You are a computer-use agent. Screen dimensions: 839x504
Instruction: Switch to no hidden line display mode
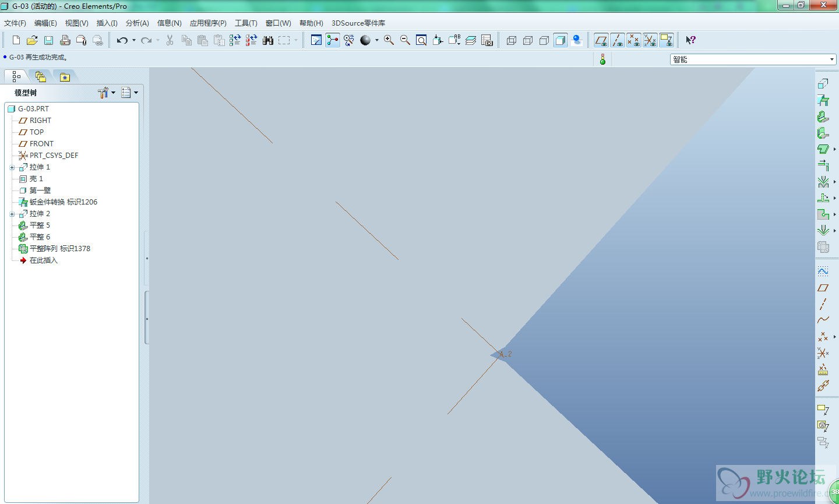[544, 40]
